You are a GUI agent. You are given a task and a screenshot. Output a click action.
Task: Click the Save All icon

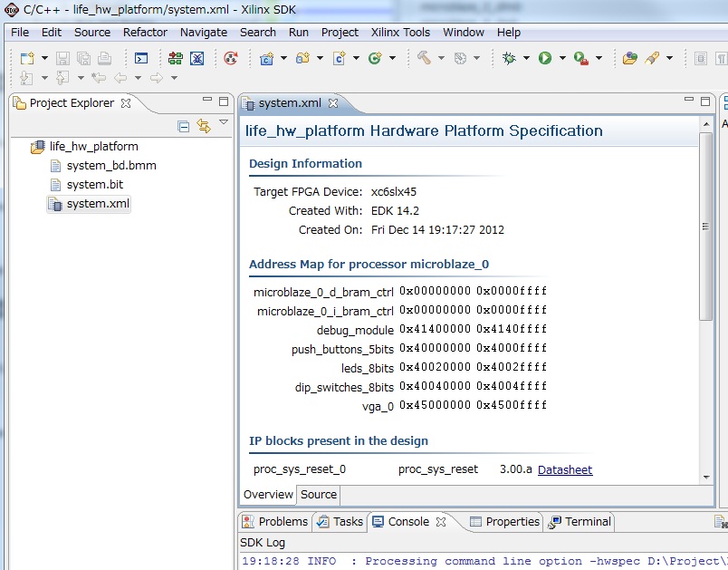point(83,58)
